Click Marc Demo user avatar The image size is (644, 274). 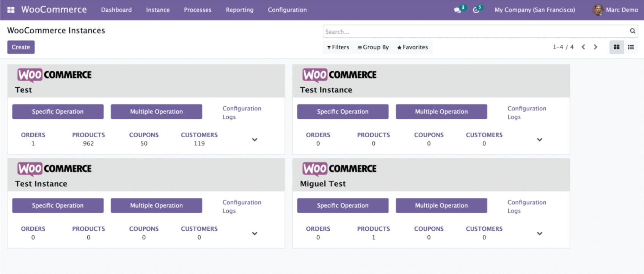click(598, 10)
